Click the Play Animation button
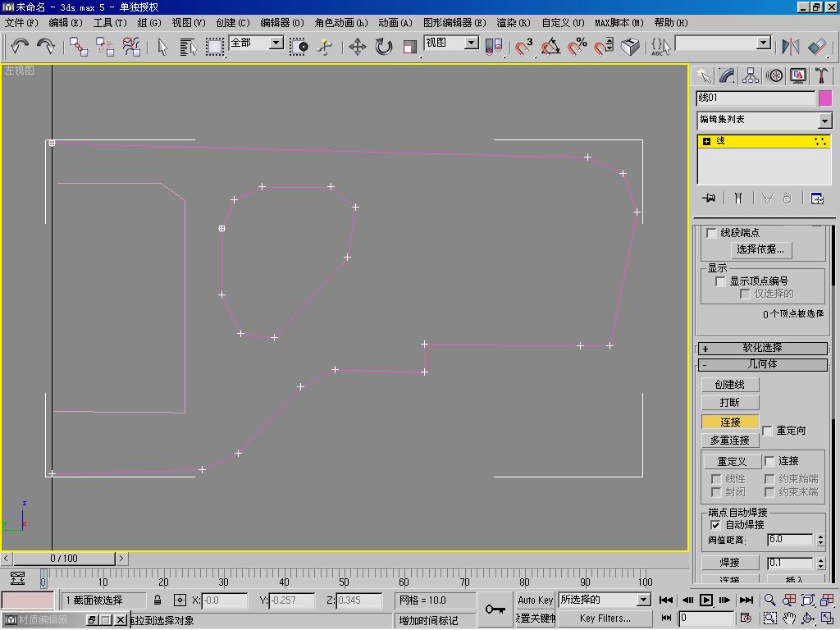840x630 pixels. point(706,600)
